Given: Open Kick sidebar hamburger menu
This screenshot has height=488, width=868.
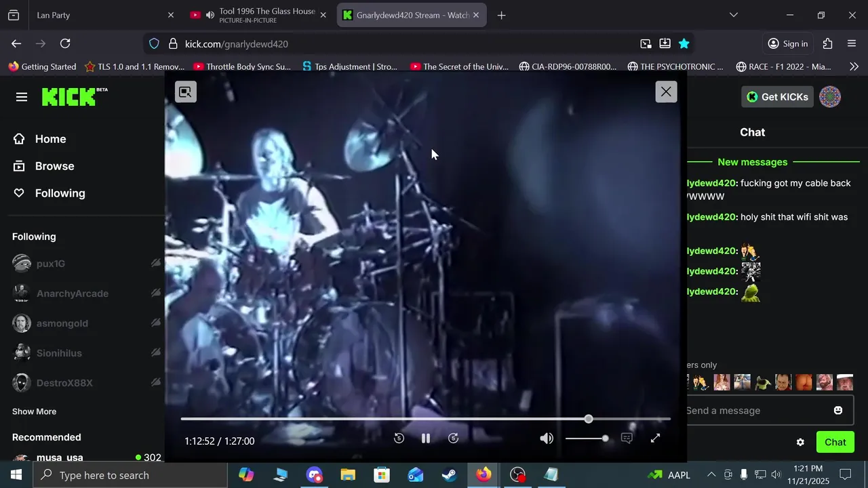Looking at the screenshot, I should 22,97.
